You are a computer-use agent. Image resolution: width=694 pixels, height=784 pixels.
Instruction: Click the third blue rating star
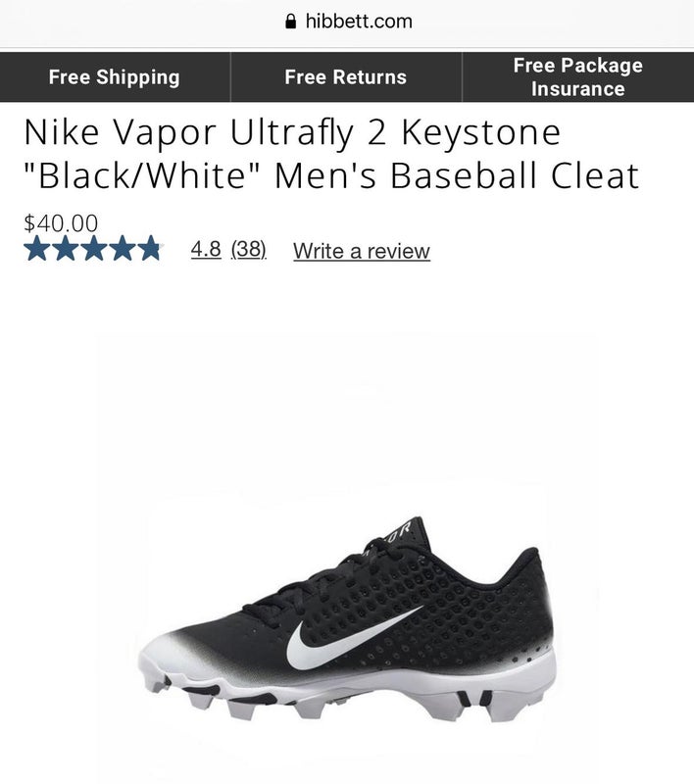pos(93,249)
